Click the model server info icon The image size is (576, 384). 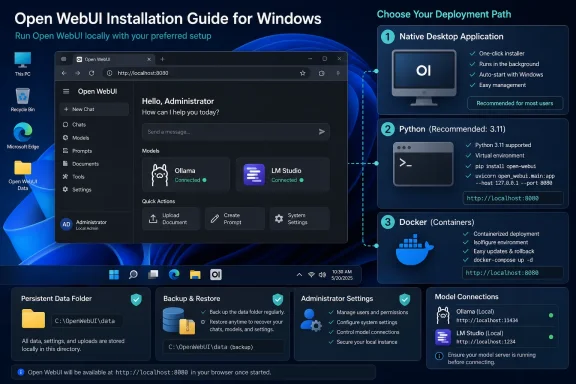439,356
